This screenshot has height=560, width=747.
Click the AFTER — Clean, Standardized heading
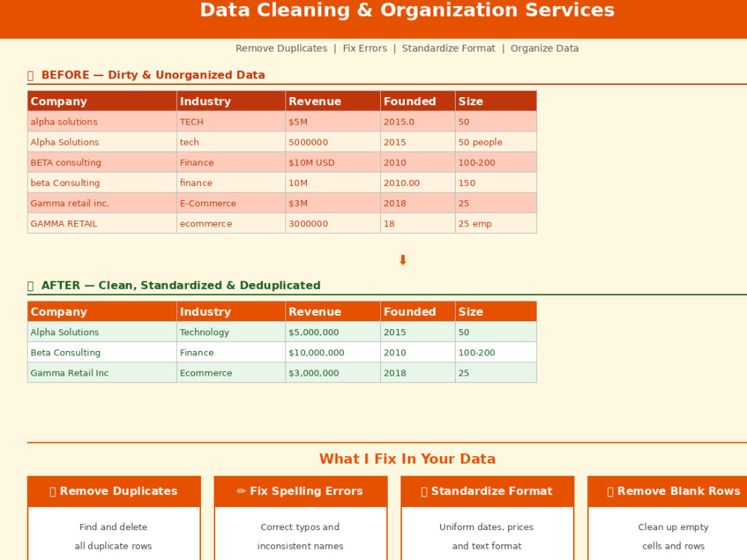point(181,285)
